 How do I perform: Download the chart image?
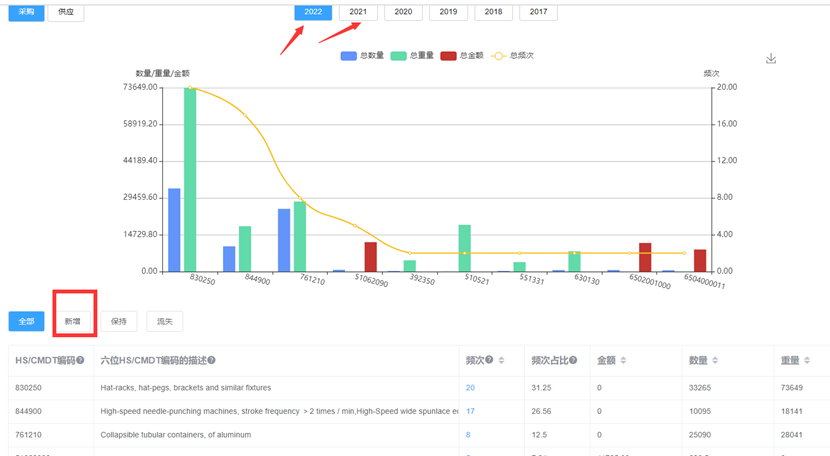click(771, 58)
